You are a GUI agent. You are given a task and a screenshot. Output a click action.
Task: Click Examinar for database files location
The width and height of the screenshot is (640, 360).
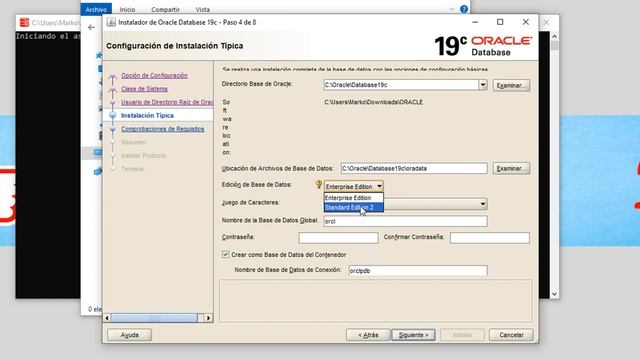tap(511, 168)
